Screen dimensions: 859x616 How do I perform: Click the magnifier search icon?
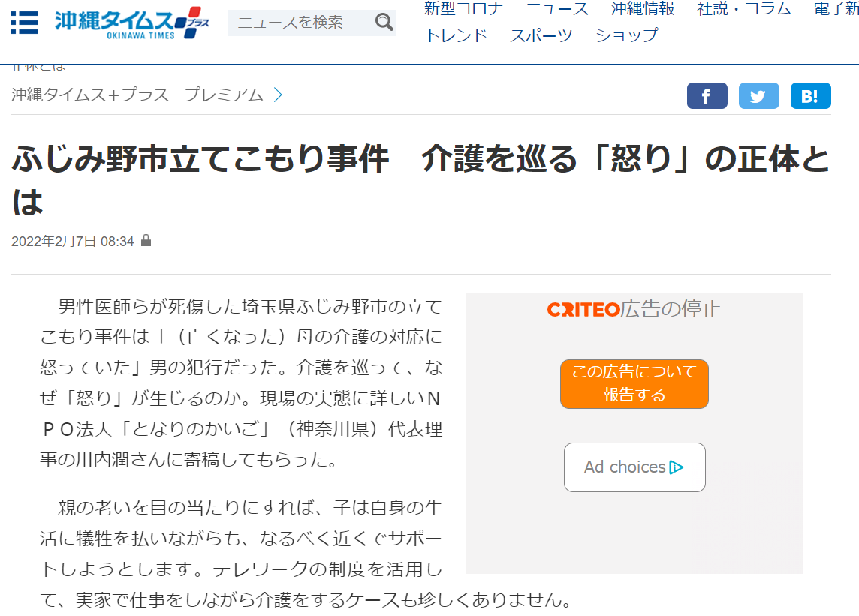tap(384, 23)
